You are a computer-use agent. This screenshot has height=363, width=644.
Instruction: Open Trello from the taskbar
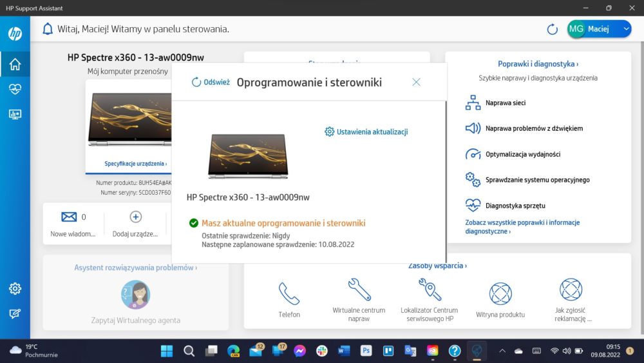pyautogui.click(x=388, y=351)
